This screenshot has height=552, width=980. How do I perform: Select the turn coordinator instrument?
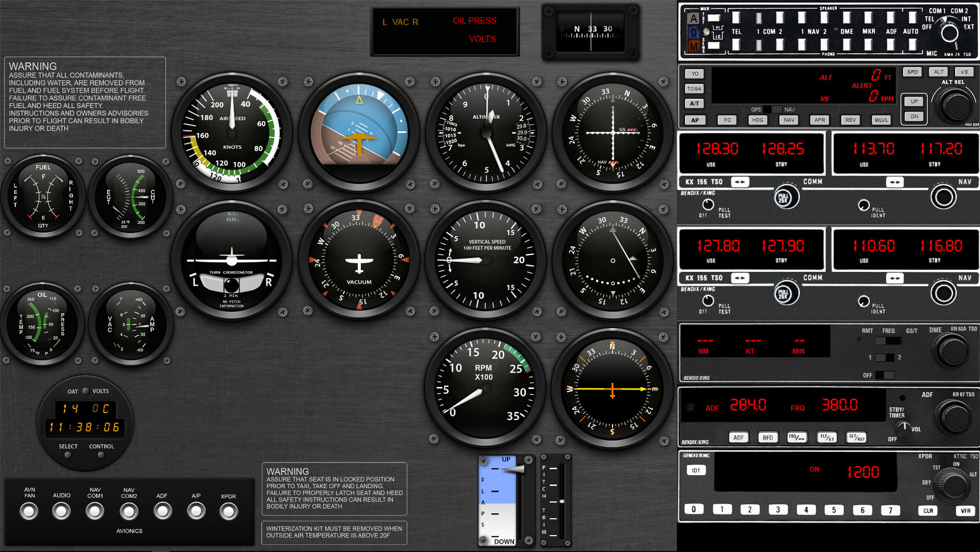click(x=232, y=259)
